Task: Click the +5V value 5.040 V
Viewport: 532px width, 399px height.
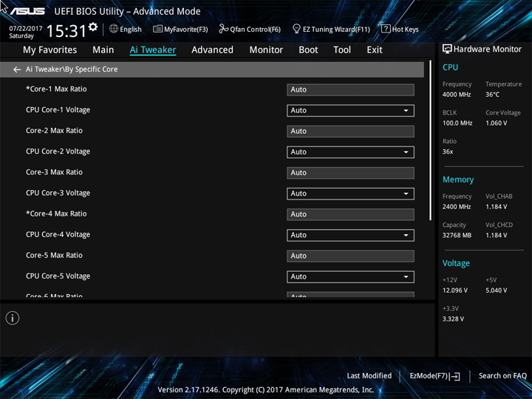Action: [497, 290]
